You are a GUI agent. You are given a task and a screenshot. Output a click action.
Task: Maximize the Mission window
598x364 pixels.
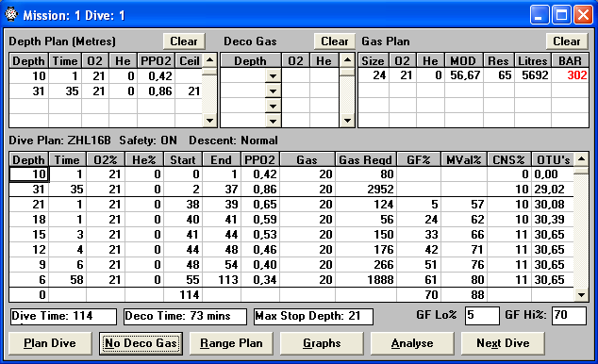(561, 15)
